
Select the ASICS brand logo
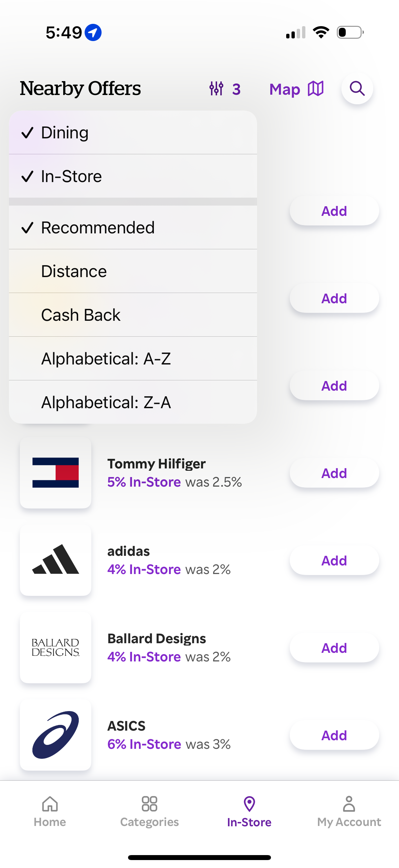pos(55,736)
